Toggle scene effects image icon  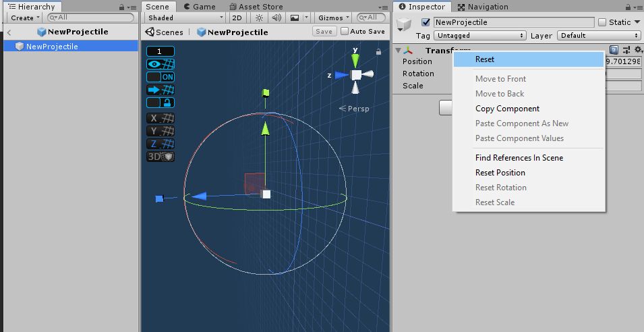(x=295, y=18)
